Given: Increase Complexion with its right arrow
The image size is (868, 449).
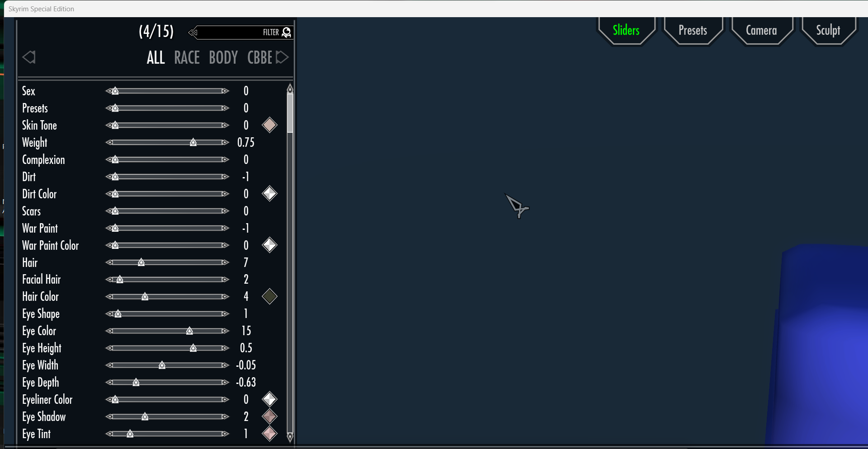Looking at the screenshot, I should click(225, 160).
